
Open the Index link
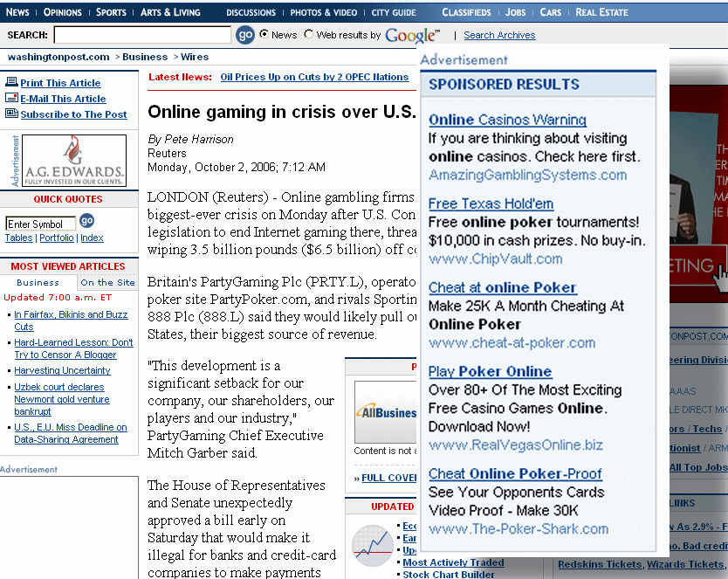(x=92, y=238)
